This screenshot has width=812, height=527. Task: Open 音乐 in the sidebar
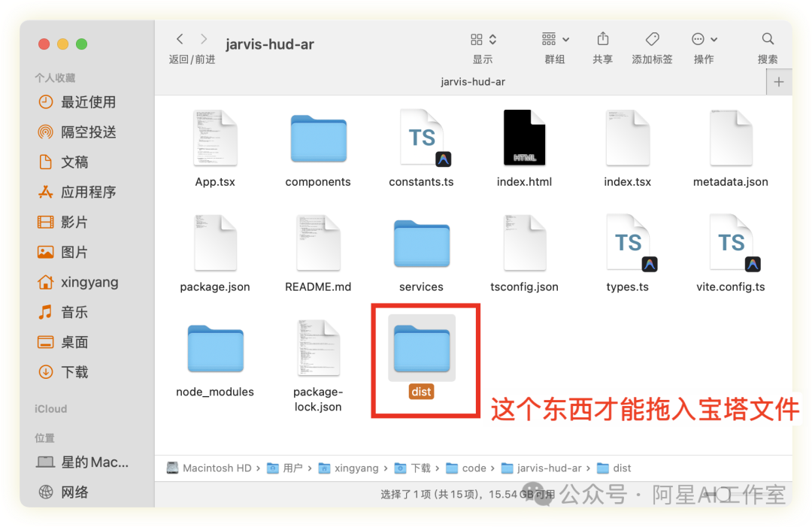[64, 312]
